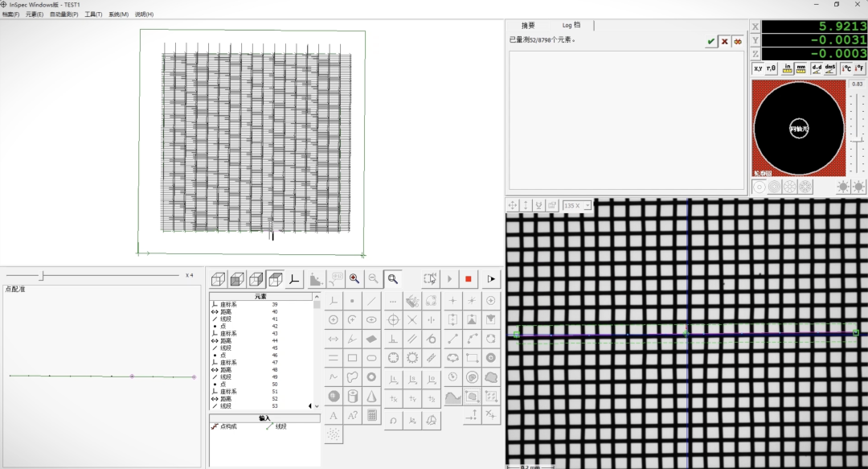Screen dimensions: 868x469
Task: Zero the X axis readout
Action: pos(755,27)
